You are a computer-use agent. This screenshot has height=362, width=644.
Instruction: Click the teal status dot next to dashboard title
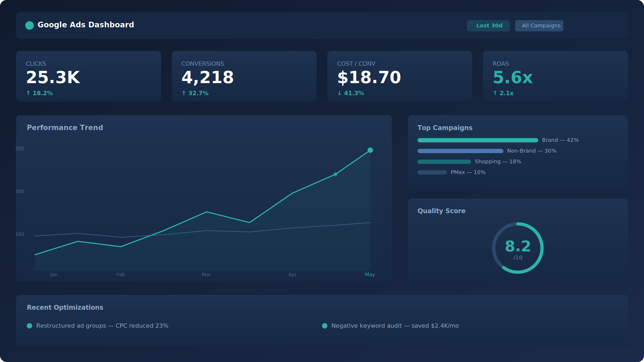pyautogui.click(x=30, y=25)
